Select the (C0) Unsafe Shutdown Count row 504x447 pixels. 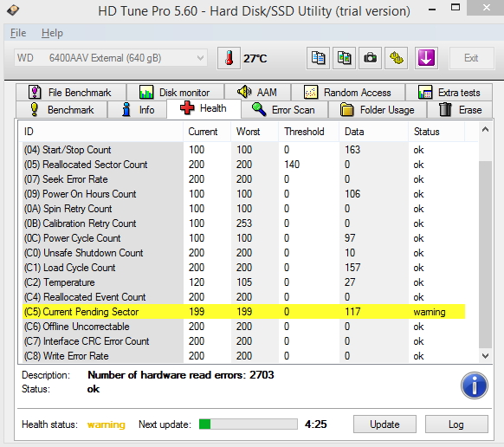pos(243,253)
